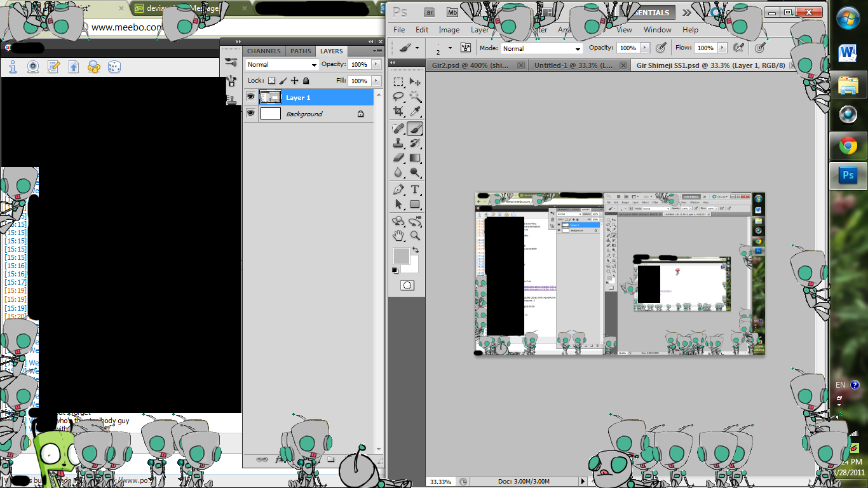Viewport: 868px width, 488px height.
Task: Toggle tablet pressure controls opacity
Action: (x=661, y=48)
